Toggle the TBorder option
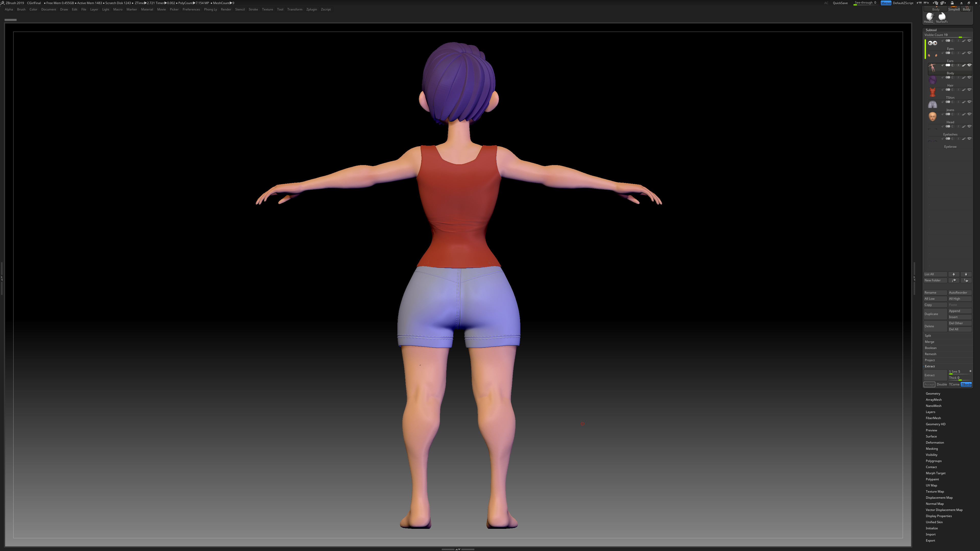Image resolution: width=980 pixels, height=551 pixels. (x=966, y=384)
